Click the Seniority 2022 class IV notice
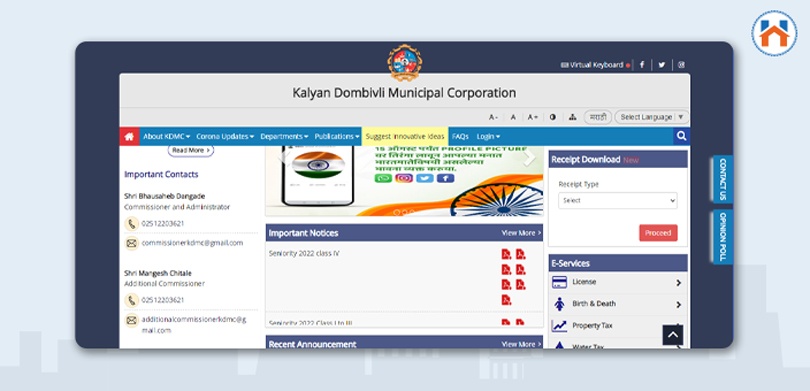The height and width of the screenshot is (391, 810). [x=304, y=254]
